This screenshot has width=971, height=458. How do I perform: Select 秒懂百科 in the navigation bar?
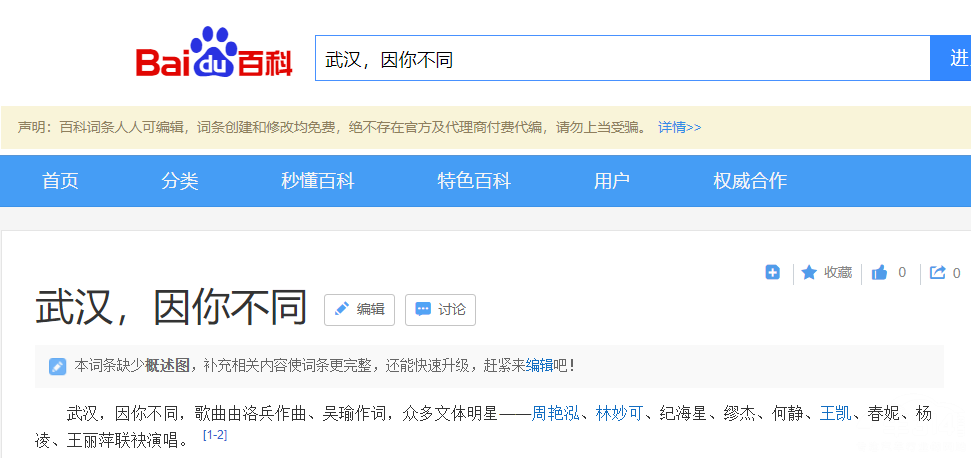coord(318,181)
